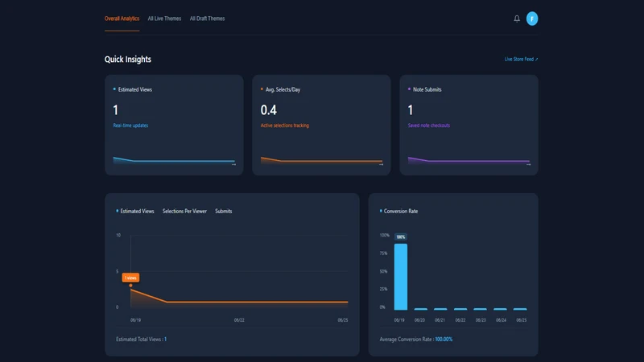Image resolution: width=644 pixels, height=362 pixels.
Task: Click the Saved note checkouts text
Action: [x=429, y=125]
